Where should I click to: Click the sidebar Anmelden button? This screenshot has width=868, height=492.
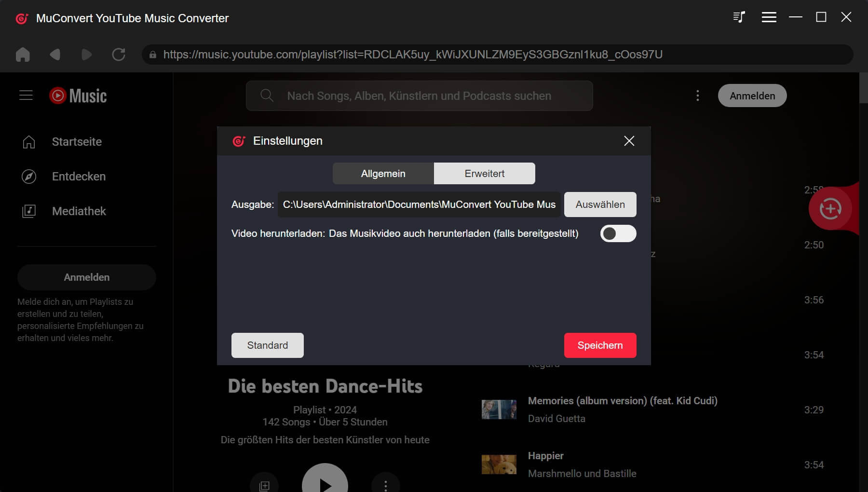tap(87, 277)
